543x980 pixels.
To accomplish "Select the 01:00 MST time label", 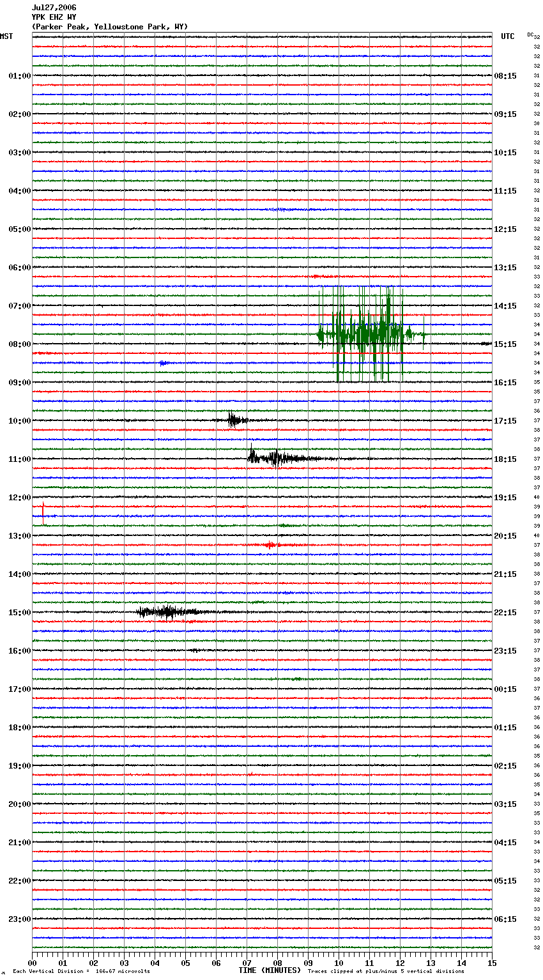I will (x=20, y=76).
